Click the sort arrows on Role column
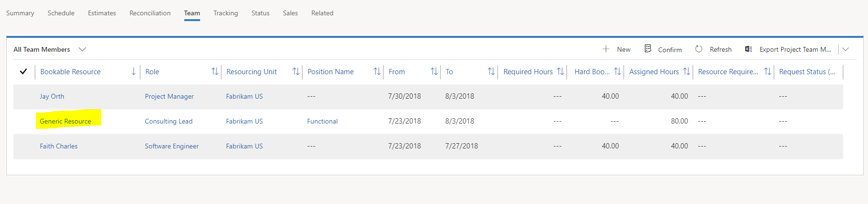The width and height of the screenshot is (868, 204). [214, 72]
